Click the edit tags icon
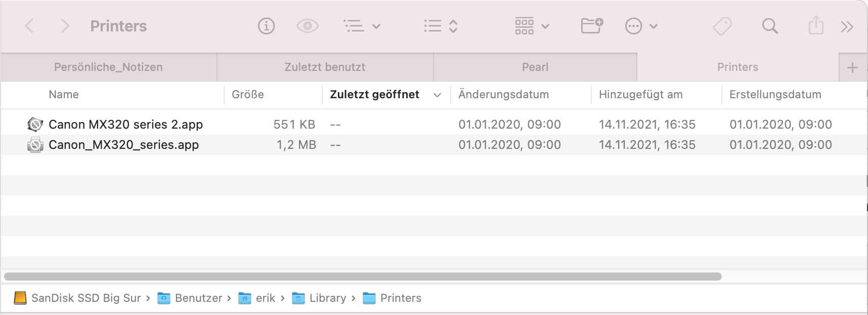This screenshot has width=868, height=315. [722, 26]
